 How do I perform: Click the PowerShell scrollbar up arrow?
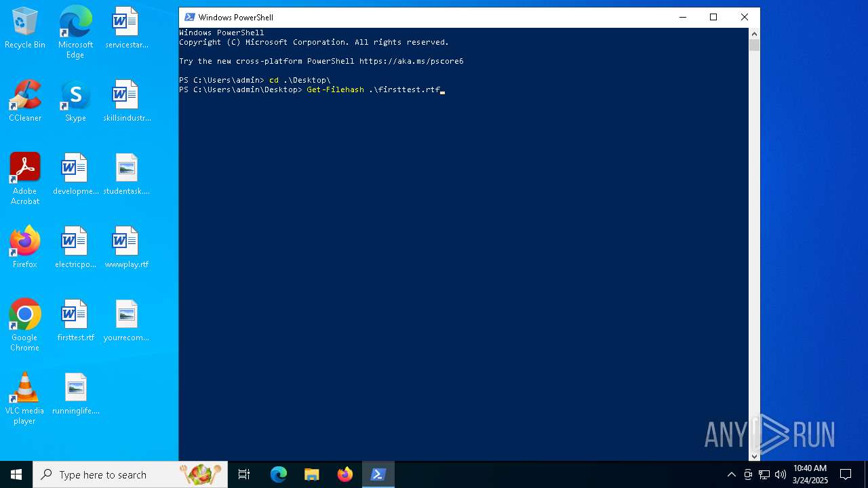tap(754, 33)
